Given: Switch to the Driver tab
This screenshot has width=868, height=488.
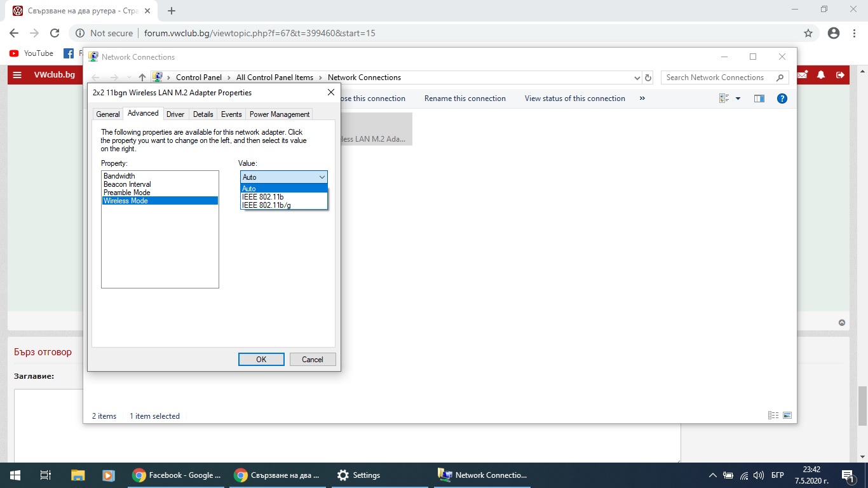Looking at the screenshot, I should 175,114.
